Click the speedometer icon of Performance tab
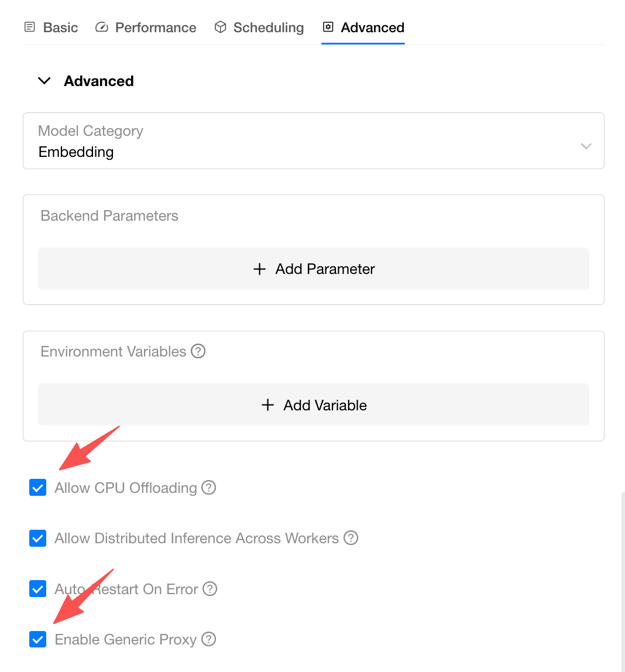Screen dimensions: 625x672 (102, 28)
